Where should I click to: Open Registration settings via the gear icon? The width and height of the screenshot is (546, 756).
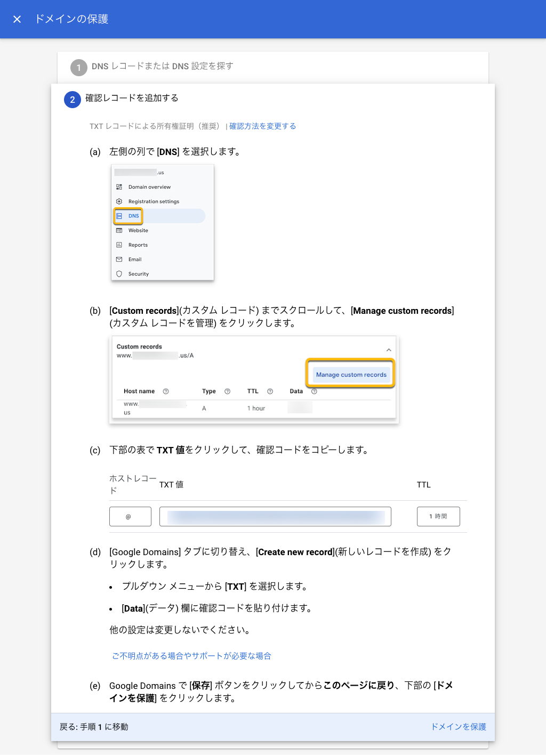coord(119,201)
